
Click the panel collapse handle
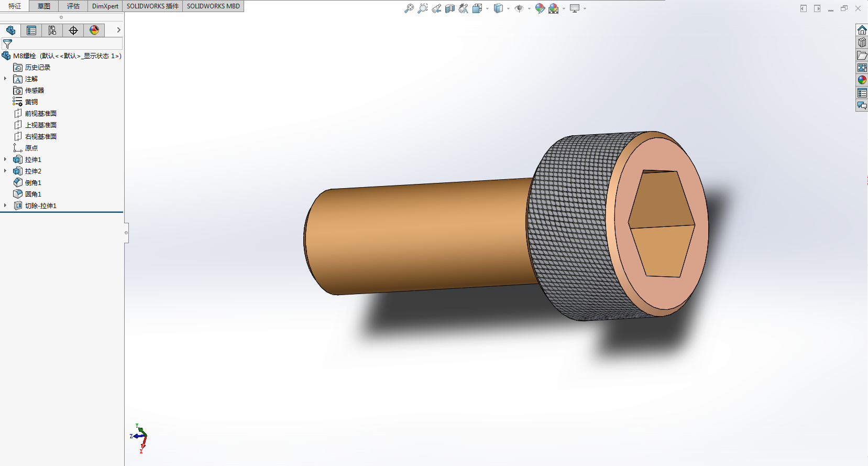click(126, 232)
